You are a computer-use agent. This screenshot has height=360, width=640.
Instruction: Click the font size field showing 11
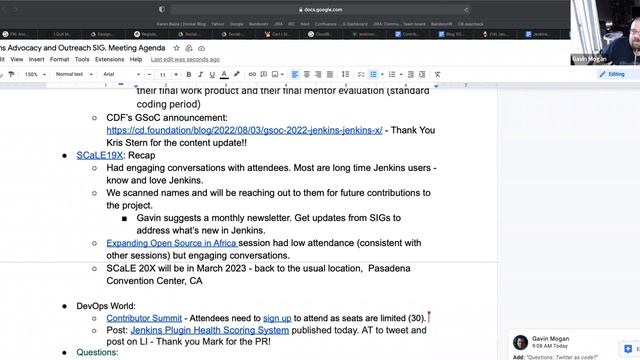point(162,74)
